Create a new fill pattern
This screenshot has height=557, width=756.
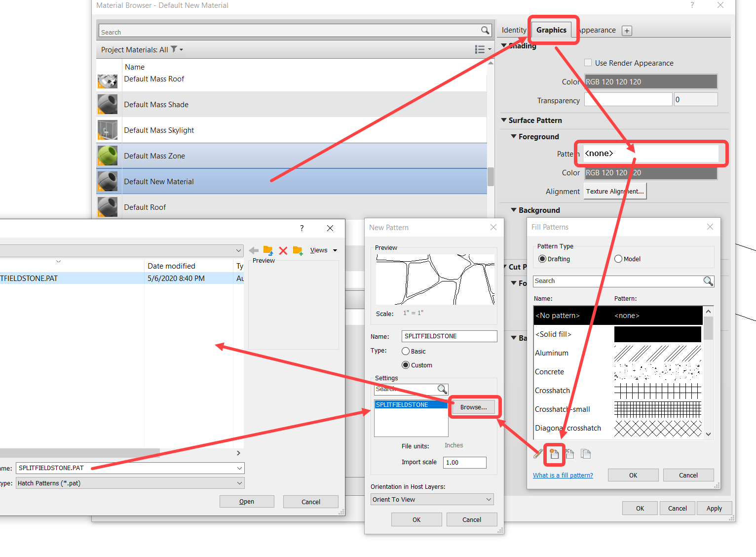click(x=554, y=454)
